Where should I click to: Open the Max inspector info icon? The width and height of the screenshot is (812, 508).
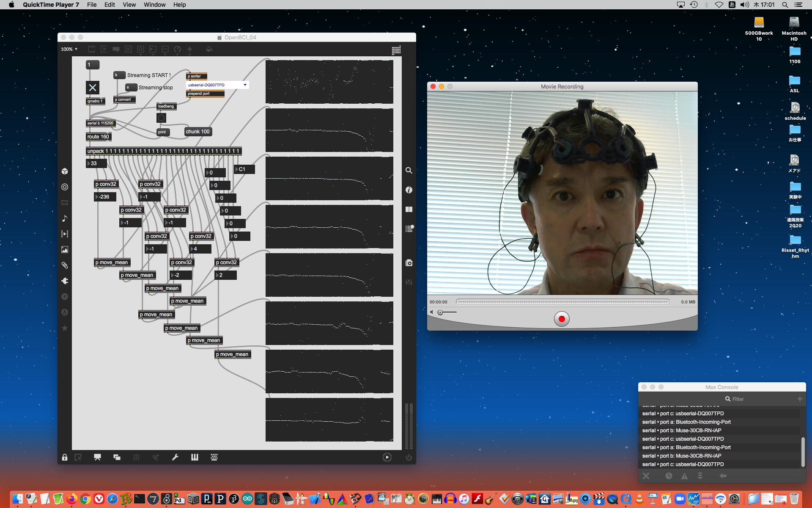[409, 190]
